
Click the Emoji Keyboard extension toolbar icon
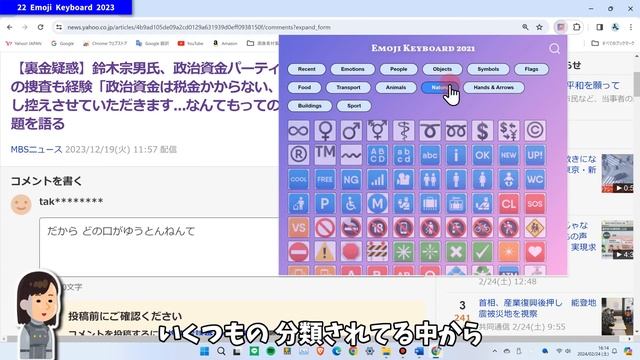click(x=561, y=27)
